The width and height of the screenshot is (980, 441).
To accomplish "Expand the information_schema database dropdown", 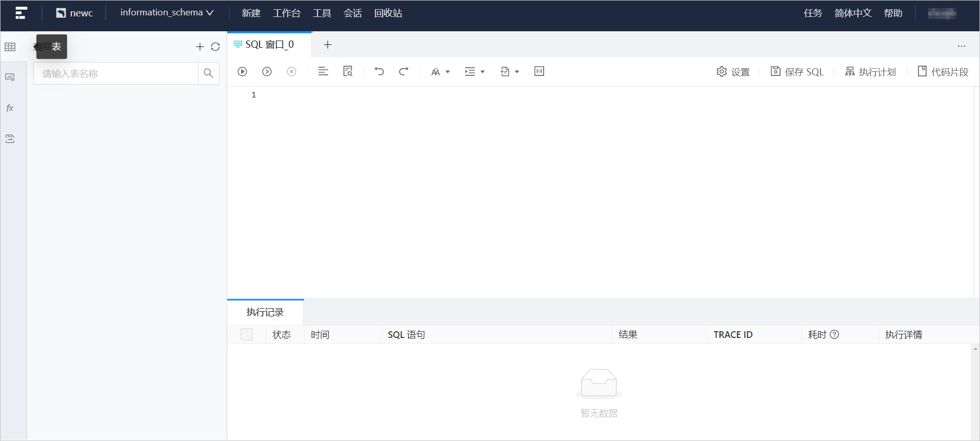I will click(167, 13).
